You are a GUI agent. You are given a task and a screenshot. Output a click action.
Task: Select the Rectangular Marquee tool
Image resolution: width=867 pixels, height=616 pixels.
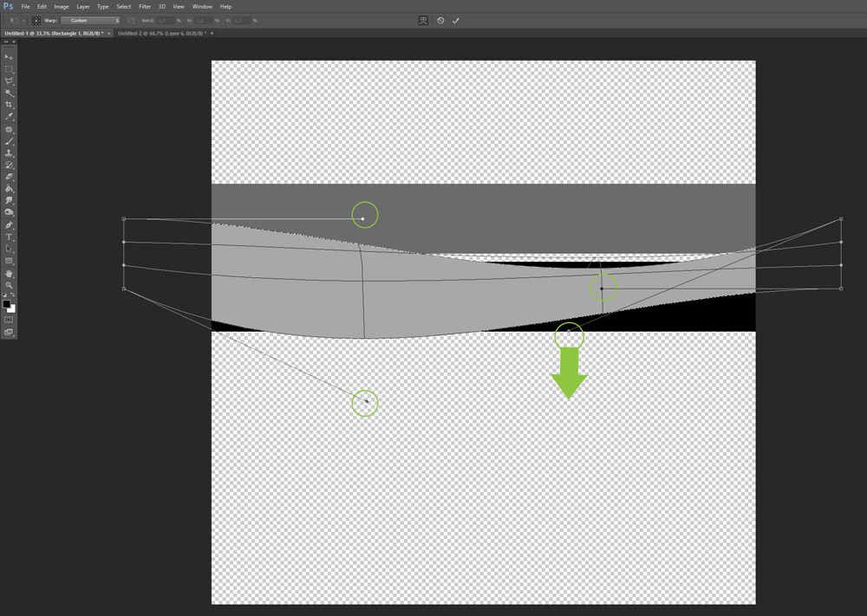10,68
